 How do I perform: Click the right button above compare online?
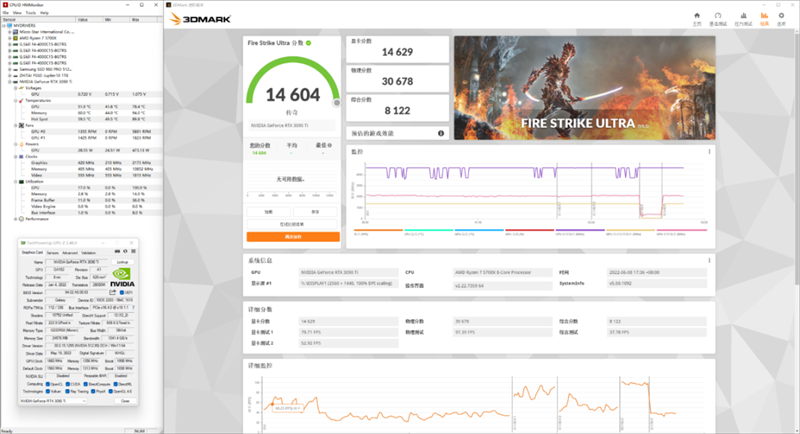click(x=315, y=211)
